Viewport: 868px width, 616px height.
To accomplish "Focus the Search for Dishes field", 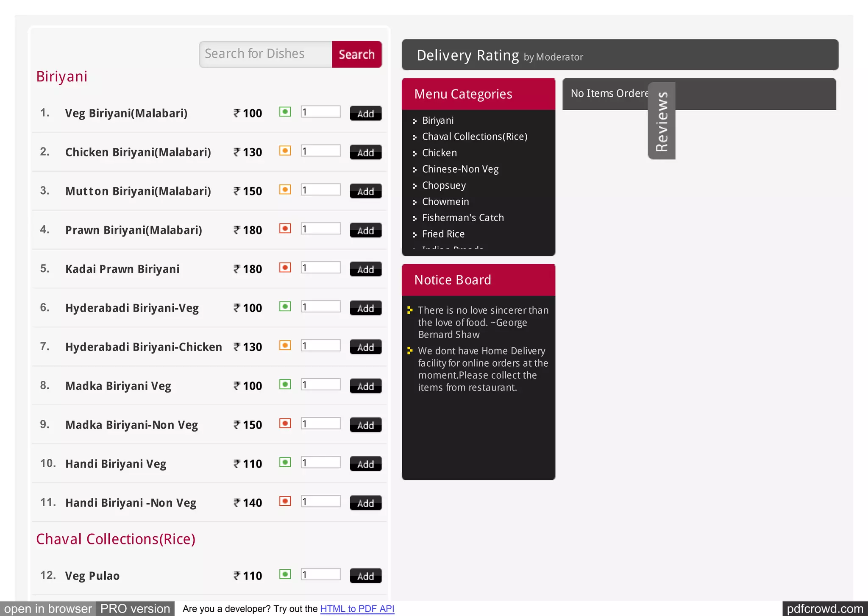I will [x=265, y=54].
